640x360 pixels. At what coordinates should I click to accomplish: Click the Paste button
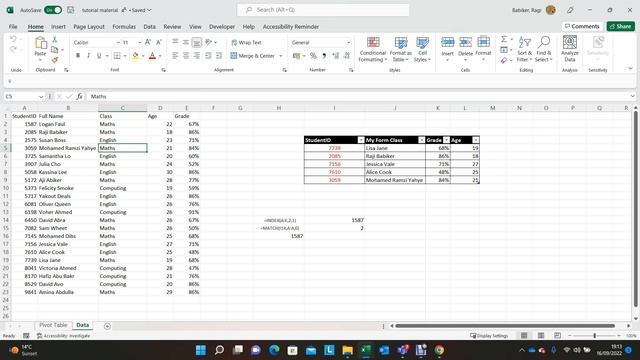[x=40, y=49]
